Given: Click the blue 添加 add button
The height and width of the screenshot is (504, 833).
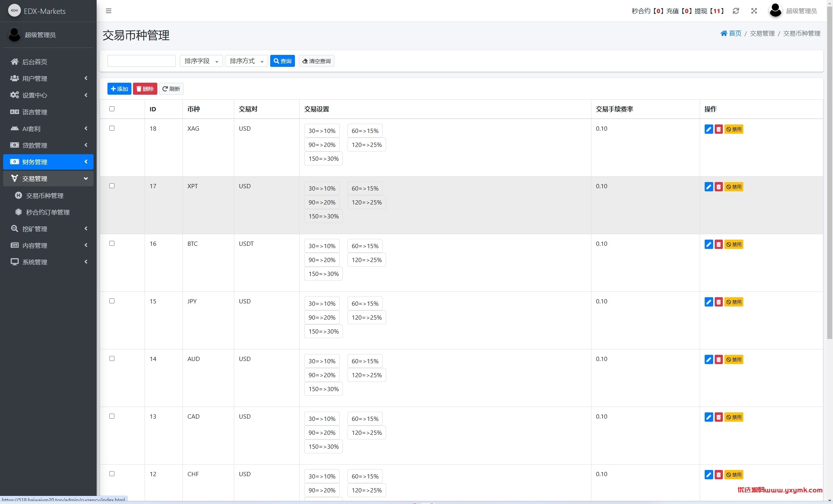Looking at the screenshot, I should click(119, 89).
